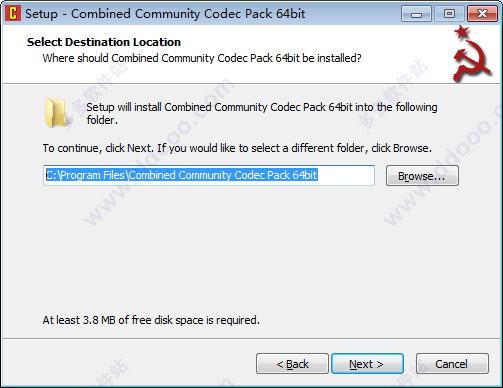Click the free disk space requirement text
Screen dimensions: 503x388
coord(151,320)
